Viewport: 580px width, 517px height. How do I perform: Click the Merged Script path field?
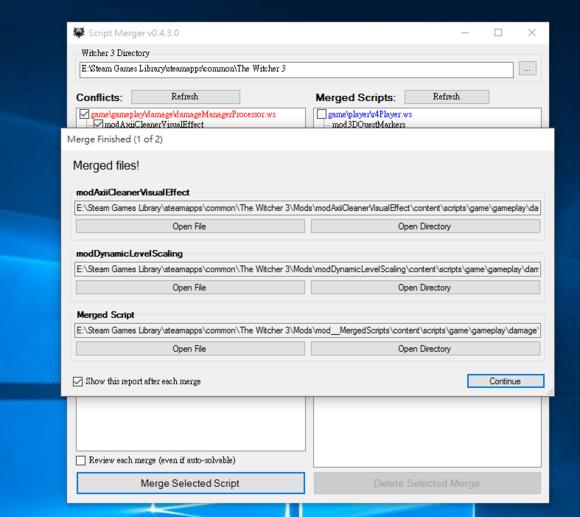tap(308, 330)
